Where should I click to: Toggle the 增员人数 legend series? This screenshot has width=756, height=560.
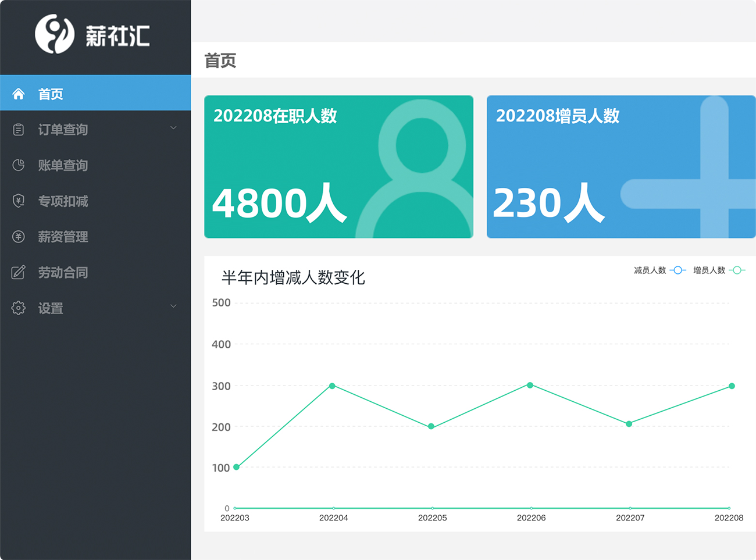tap(719, 270)
